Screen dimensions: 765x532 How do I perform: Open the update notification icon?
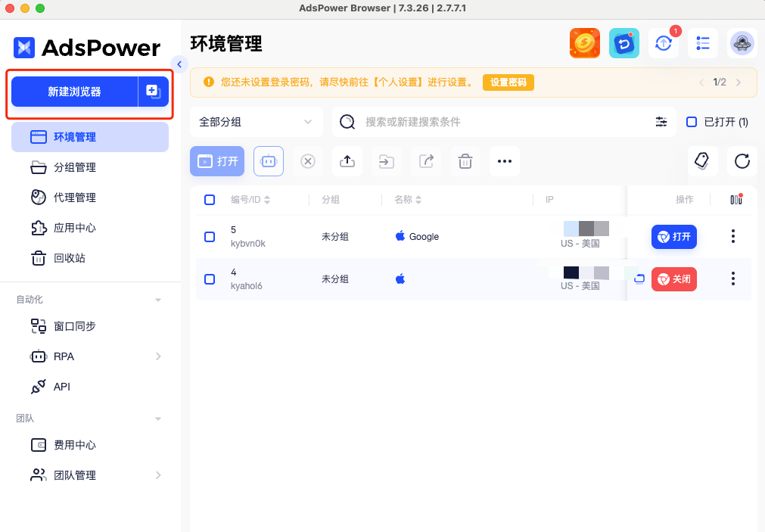tap(664, 43)
